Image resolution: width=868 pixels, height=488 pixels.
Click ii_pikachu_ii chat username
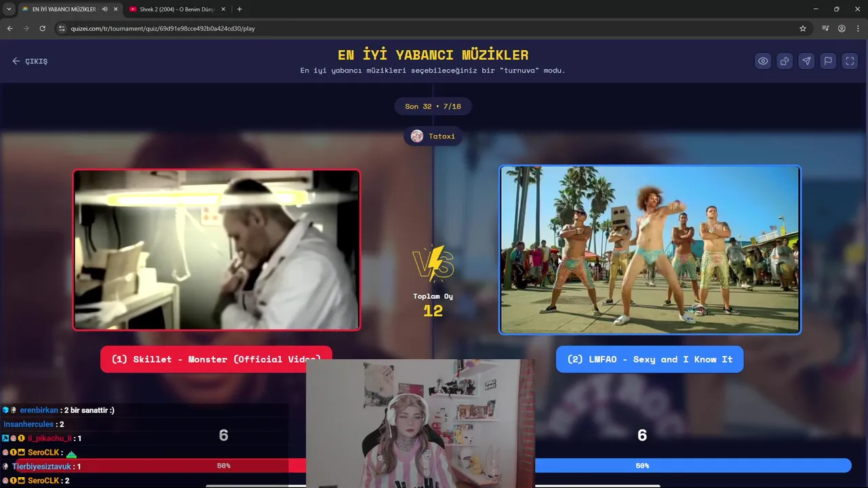point(50,439)
